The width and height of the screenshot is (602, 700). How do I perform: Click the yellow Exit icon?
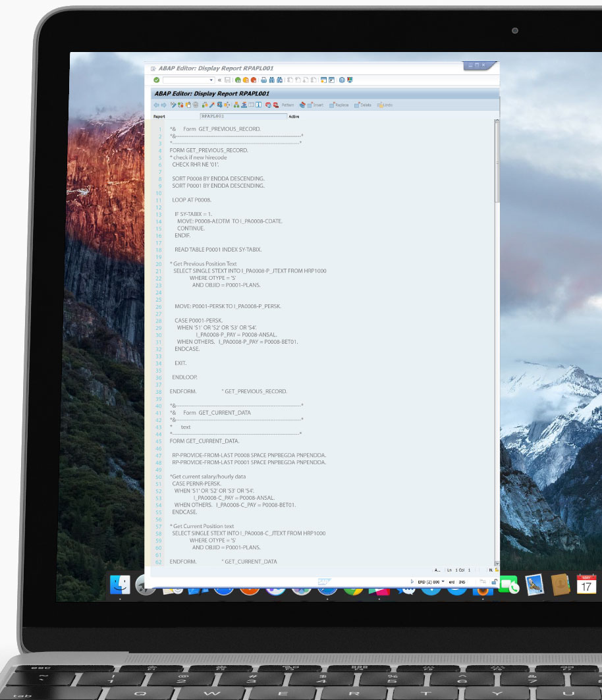click(246, 80)
